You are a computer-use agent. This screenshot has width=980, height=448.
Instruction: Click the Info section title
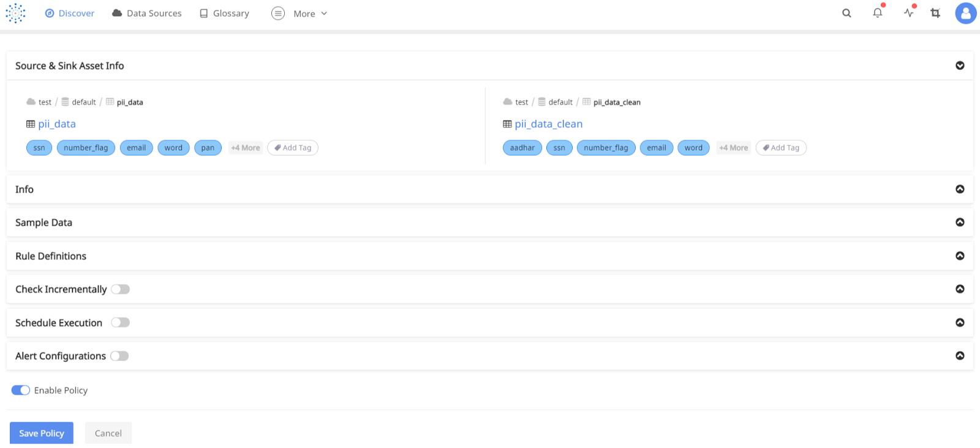(x=24, y=189)
